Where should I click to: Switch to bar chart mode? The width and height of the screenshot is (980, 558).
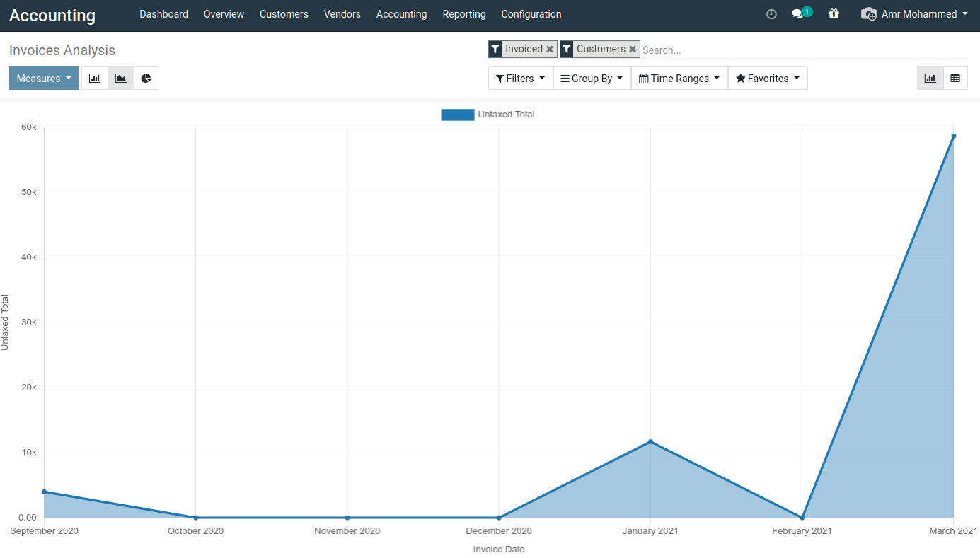pyautogui.click(x=95, y=79)
